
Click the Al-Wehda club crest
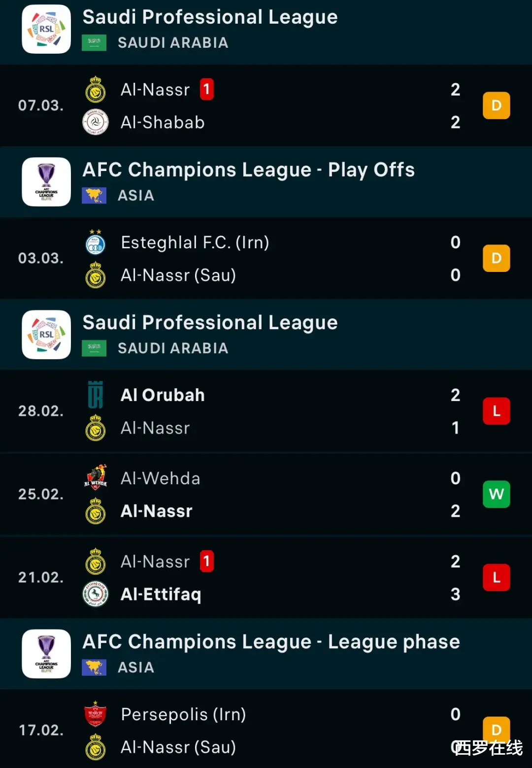[x=96, y=478]
